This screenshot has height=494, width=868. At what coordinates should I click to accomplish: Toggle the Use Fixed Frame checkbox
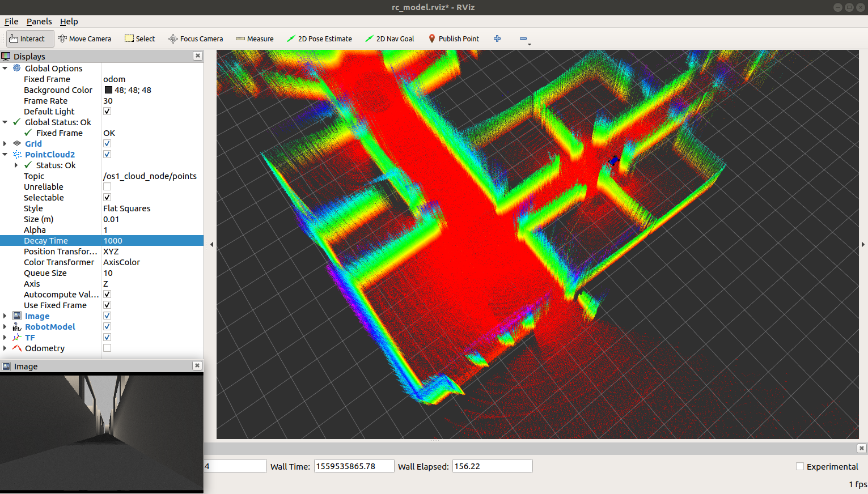pos(107,305)
